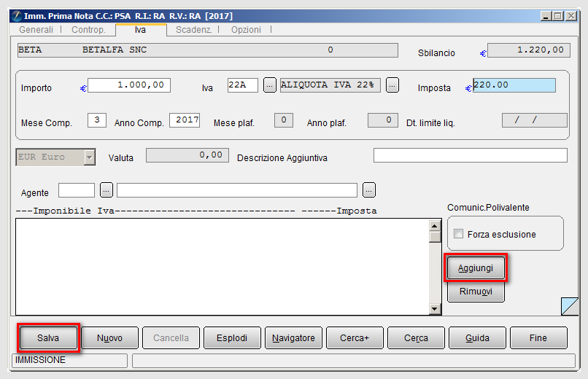The image size is (588, 379).
Task: Click lookup ellipsis next to Iva code 22A
Action: (x=270, y=85)
